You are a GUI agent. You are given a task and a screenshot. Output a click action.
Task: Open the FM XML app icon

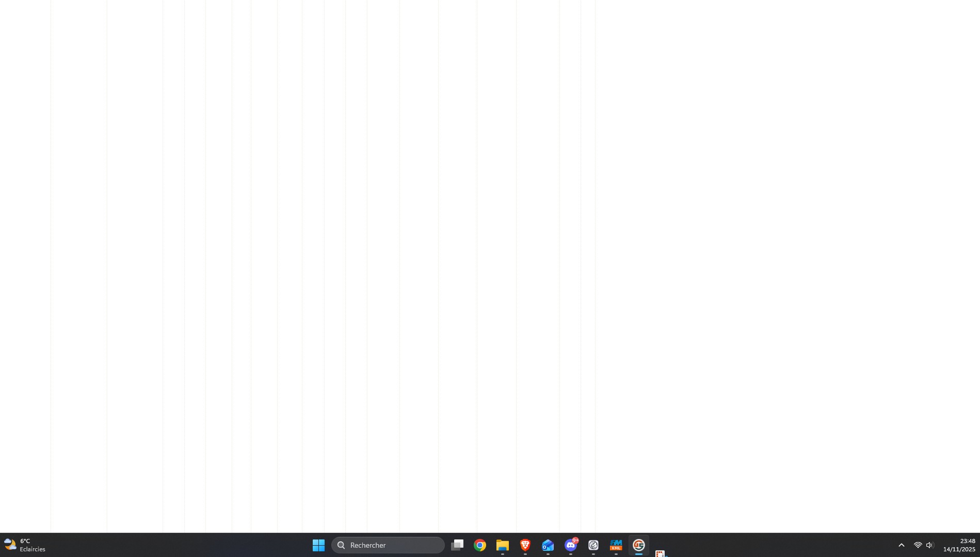point(616,545)
